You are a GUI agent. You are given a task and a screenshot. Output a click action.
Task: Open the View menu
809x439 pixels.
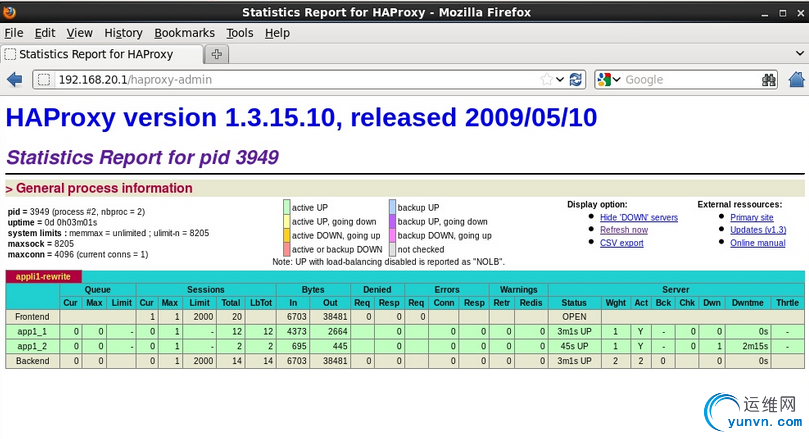(x=79, y=33)
